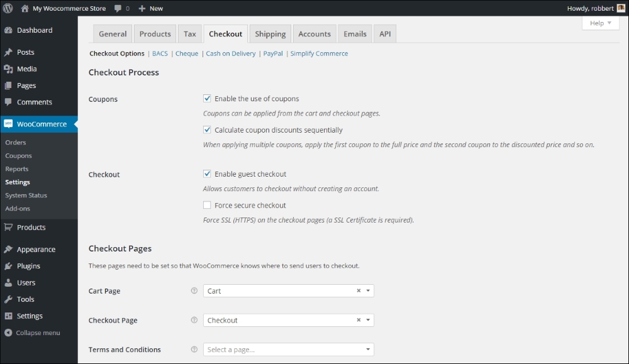Click the help icon beside Cart Page
629x364 pixels.
(194, 291)
